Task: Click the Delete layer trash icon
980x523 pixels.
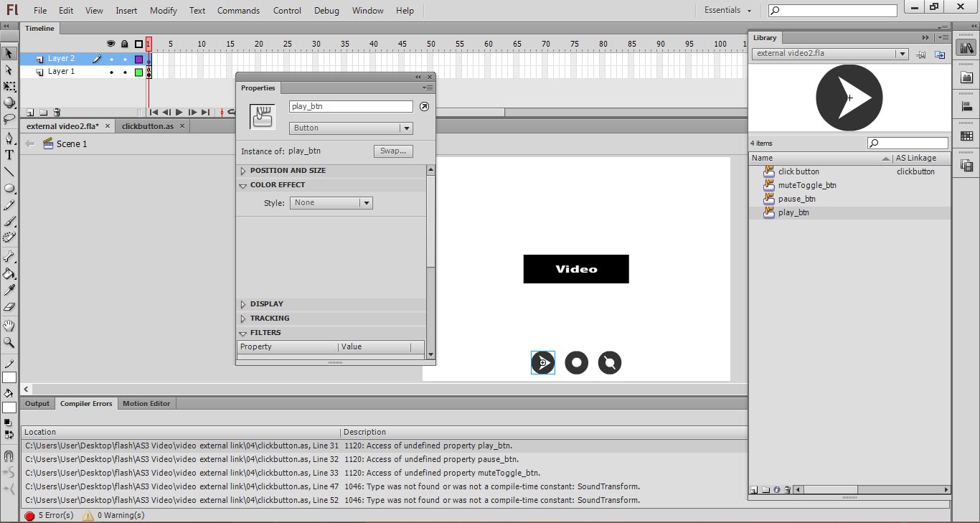Action: tap(57, 113)
